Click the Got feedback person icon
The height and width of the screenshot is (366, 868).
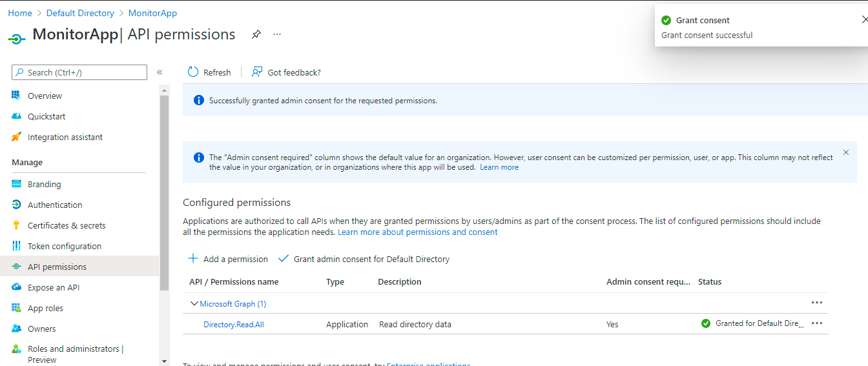click(x=257, y=72)
